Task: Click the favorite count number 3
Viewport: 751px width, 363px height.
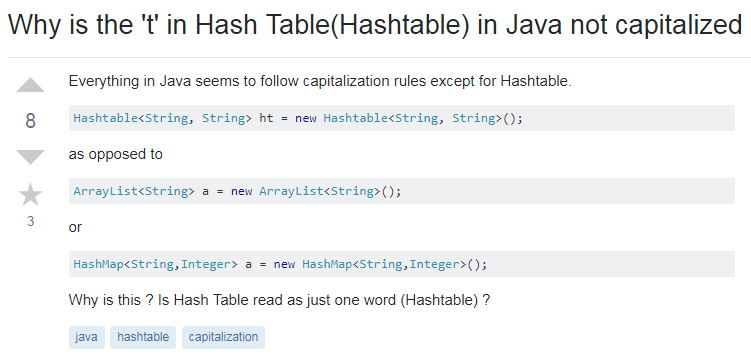Action: 30,221
